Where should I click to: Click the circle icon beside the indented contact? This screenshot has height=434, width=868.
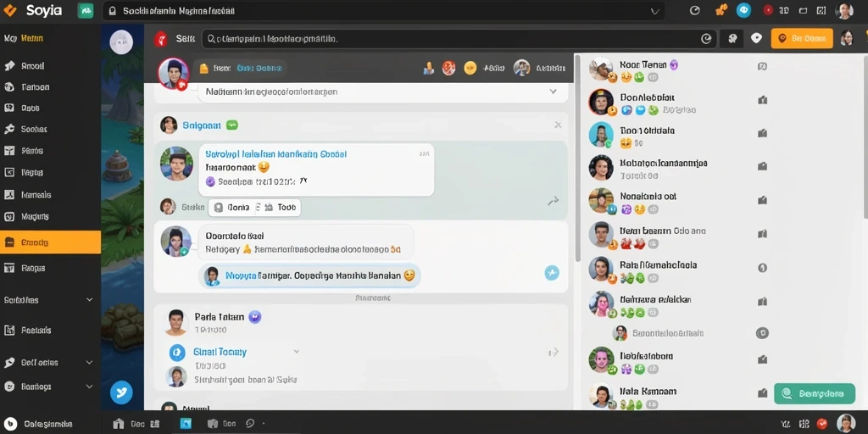[762, 333]
